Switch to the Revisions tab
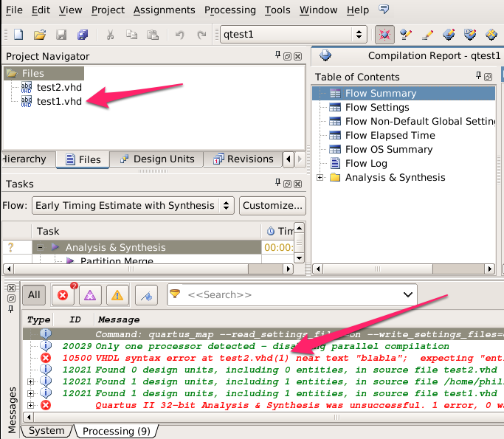Viewport: 504px width, 439px height. 243,159
